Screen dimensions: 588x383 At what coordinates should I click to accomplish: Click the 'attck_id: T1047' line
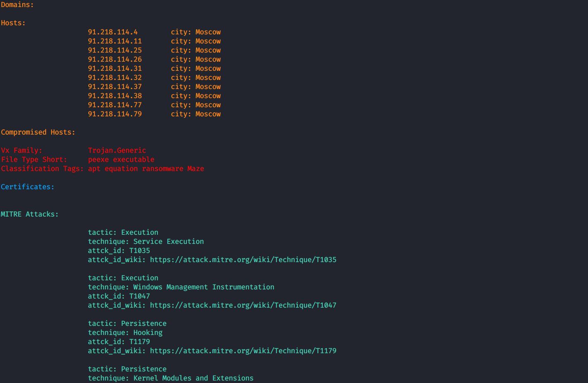pos(119,296)
